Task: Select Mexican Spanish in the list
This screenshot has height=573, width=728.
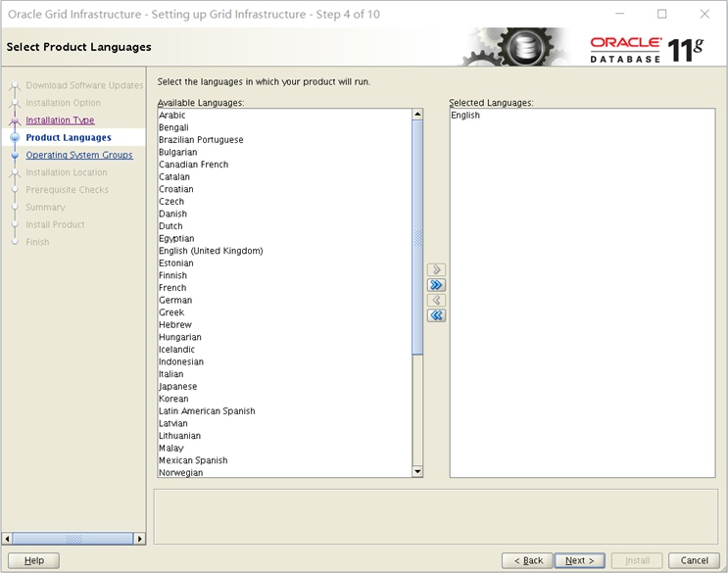Action: click(284, 460)
